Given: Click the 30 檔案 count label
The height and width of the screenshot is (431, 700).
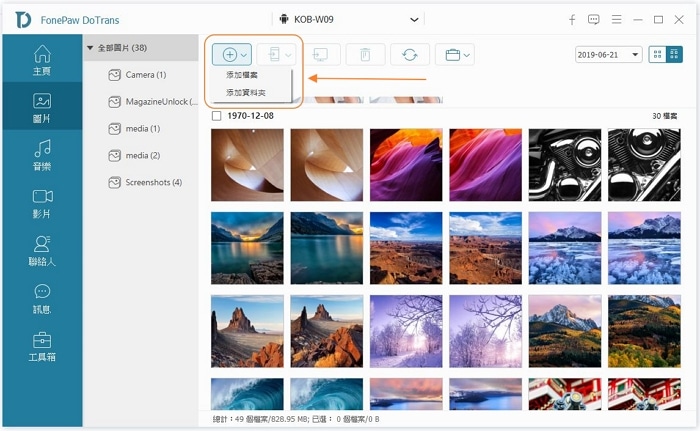Looking at the screenshot, I should point(664,116).
